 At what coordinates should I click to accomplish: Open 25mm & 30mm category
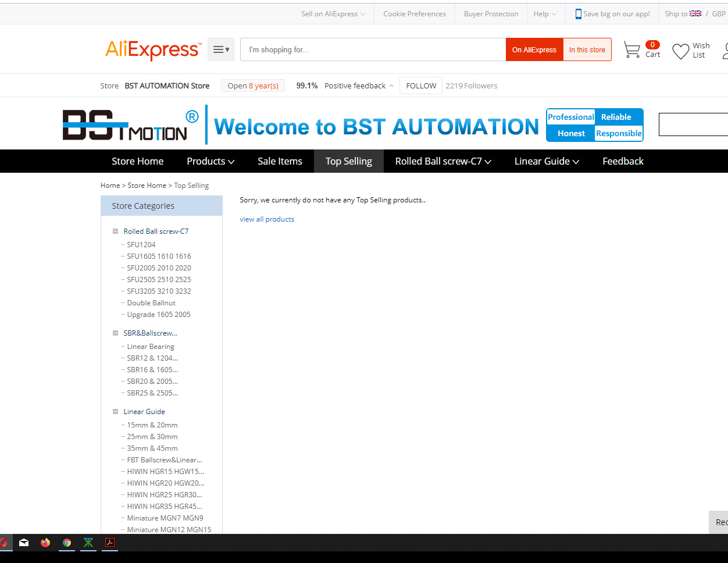point(152,437)
